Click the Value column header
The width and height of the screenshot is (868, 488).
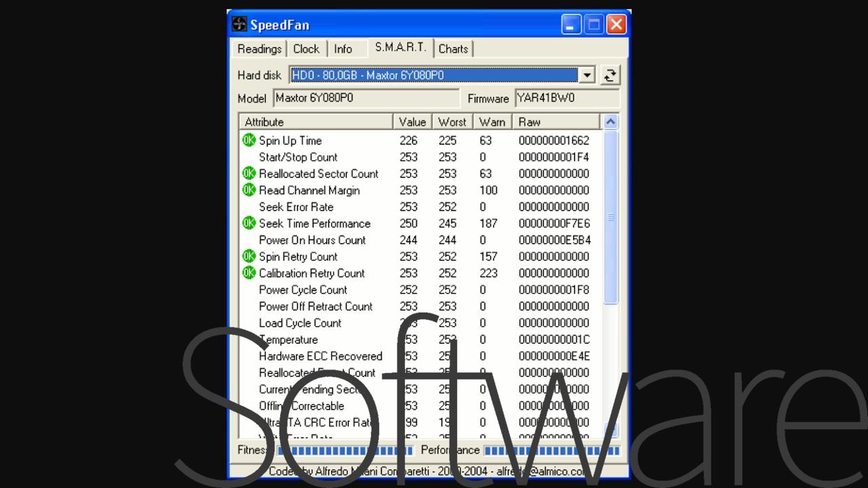click(x=412, y=122)
